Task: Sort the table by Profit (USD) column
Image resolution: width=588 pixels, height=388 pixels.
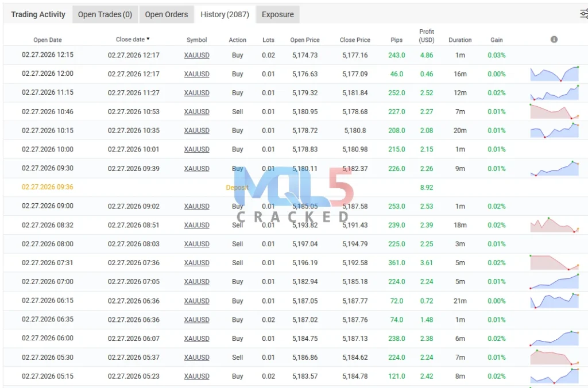Action: point(427,36)
